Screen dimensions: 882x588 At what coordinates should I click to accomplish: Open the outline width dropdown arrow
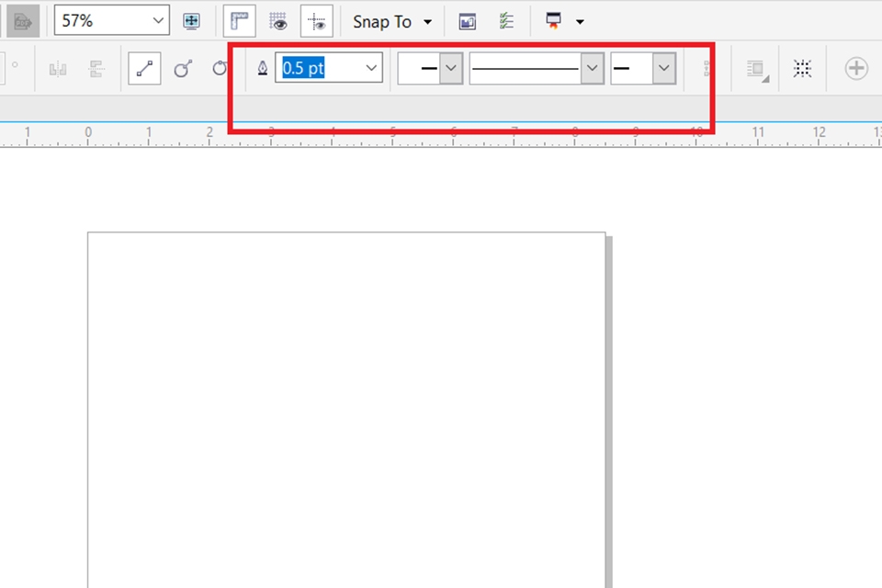(x=371, y=67)
